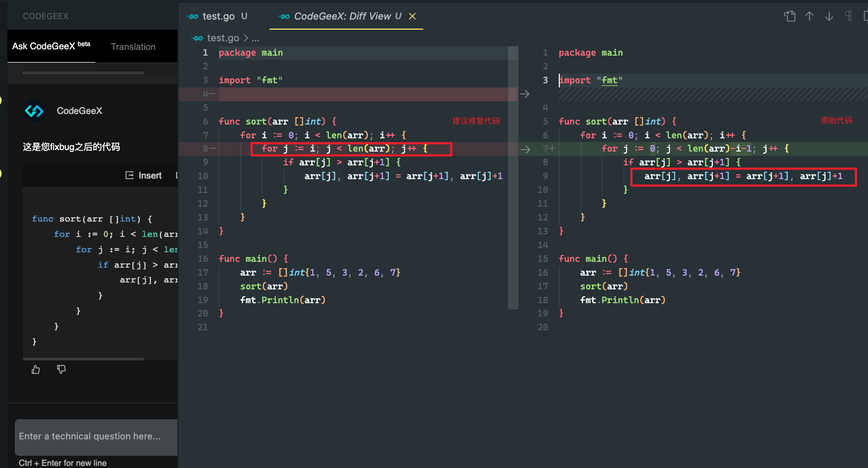This screenshot has height=468, width=868.
Task: Click the revert arrow beside removed line 4
Action: [525, 94]
